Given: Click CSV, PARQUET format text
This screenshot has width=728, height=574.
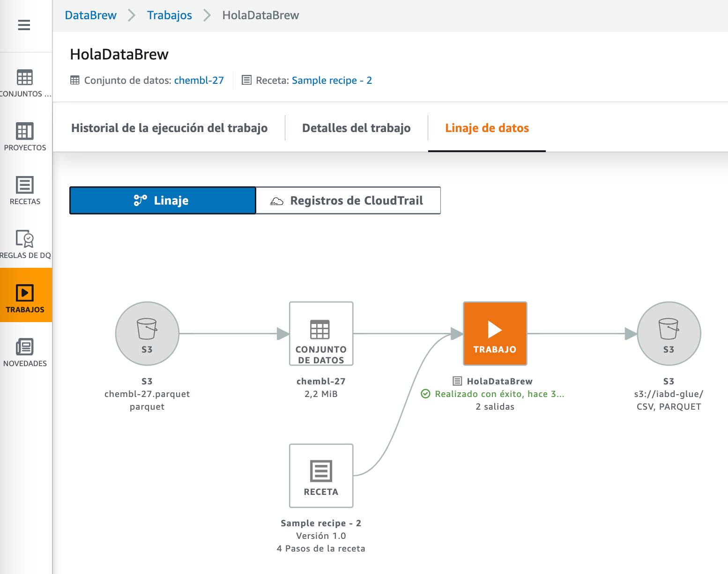Looking at the screenshot, I should point(669,406).
